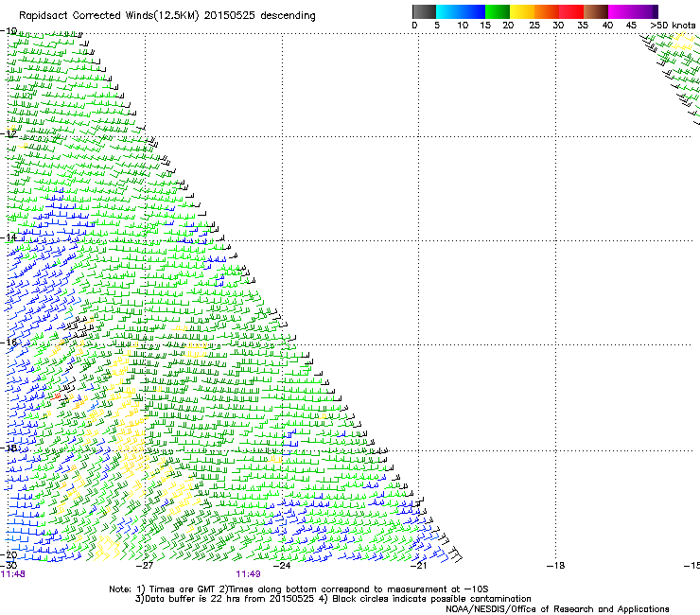The image size is (700, 615).
Task: Click the '-16' latitude axis label
Action: point(9,343)
